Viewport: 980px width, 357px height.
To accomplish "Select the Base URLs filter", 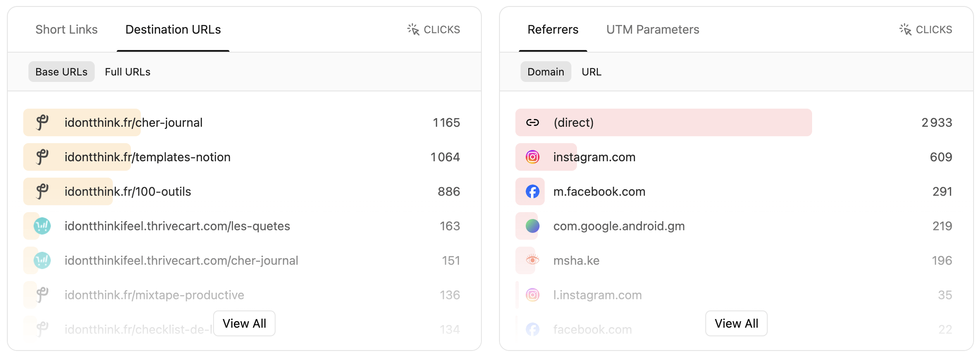I will (62, 72).
